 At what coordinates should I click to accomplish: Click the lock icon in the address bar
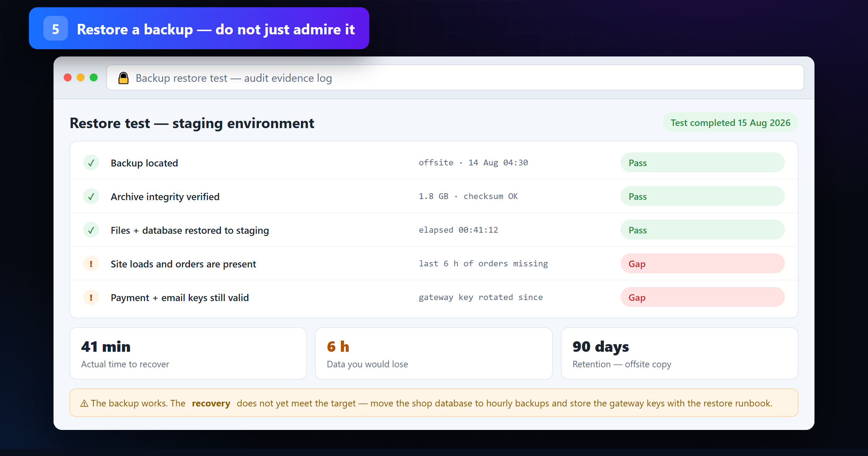pyautogui.click(x=123, y=78)
